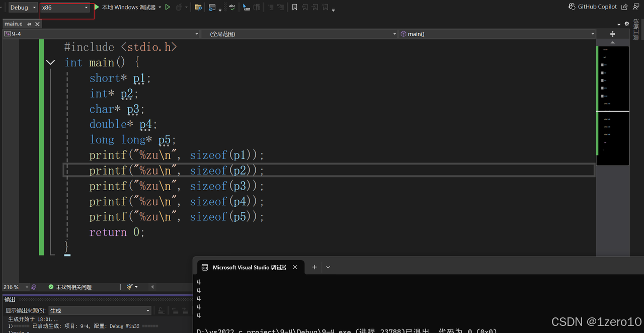Viewport: 644px width, 333px height.
Task: Click the clear output toolbar icon
Action: coord(161,311)
